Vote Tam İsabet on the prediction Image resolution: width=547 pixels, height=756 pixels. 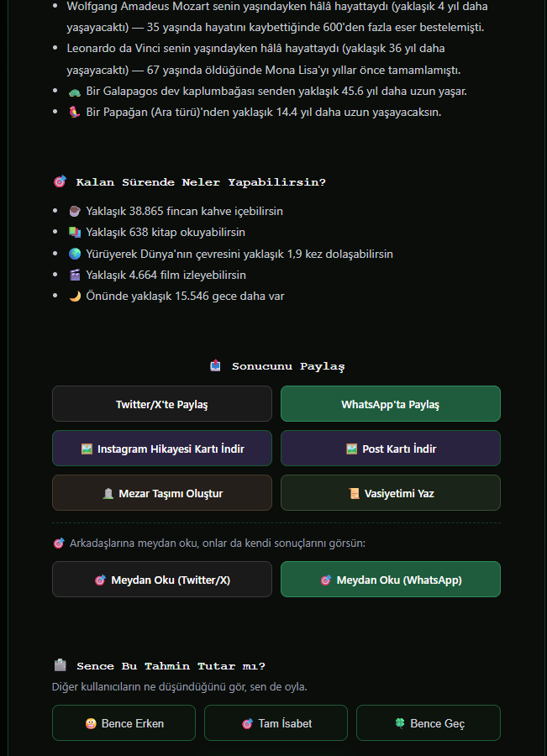coord(276,723)
